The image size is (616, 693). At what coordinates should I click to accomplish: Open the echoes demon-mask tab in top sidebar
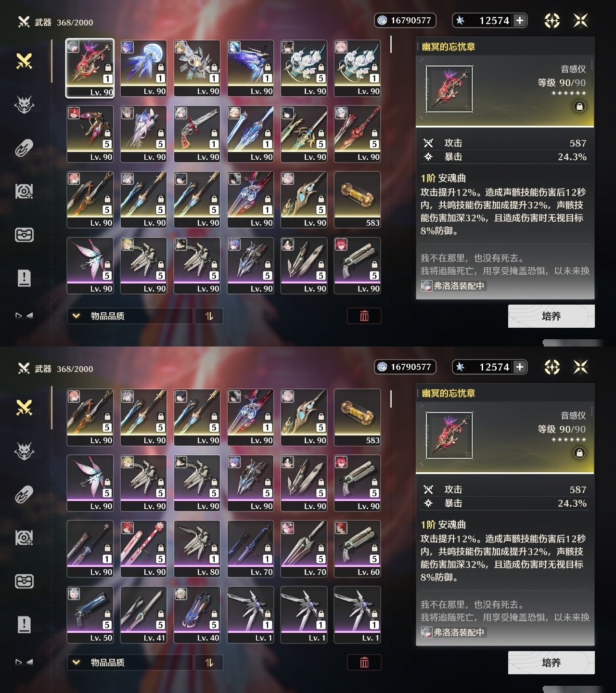(24, 104)
